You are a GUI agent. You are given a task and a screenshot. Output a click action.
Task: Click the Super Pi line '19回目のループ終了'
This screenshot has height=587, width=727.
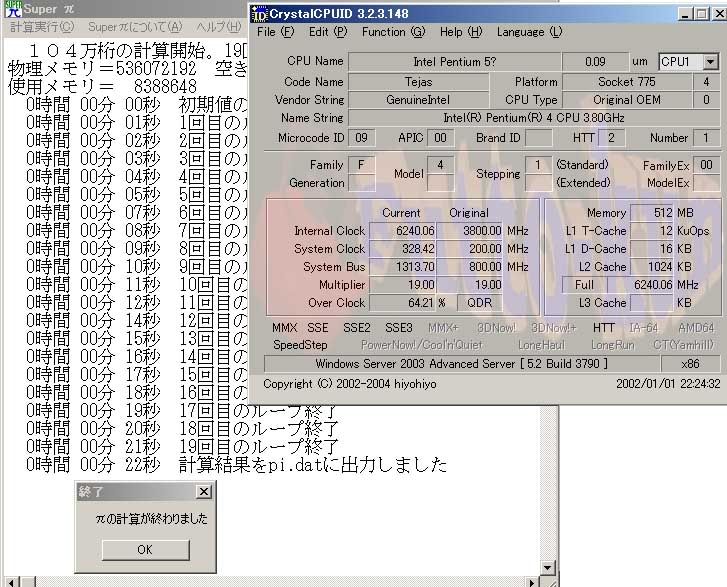(259, 447)
